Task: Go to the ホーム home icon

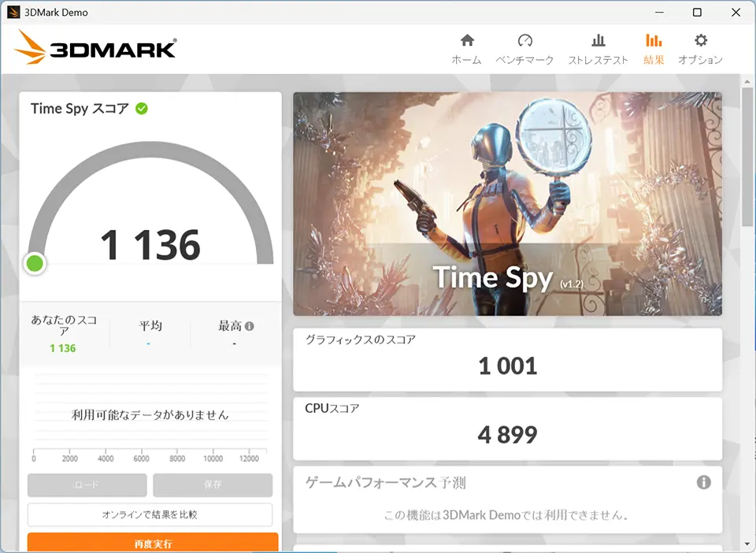Action: (x=467, y=40)
